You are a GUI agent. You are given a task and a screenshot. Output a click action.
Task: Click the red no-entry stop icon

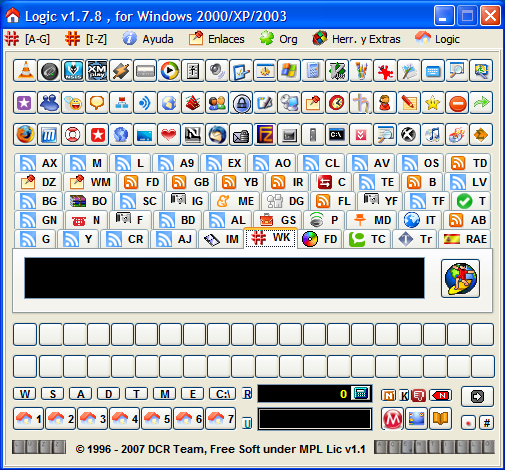(457, 103)
